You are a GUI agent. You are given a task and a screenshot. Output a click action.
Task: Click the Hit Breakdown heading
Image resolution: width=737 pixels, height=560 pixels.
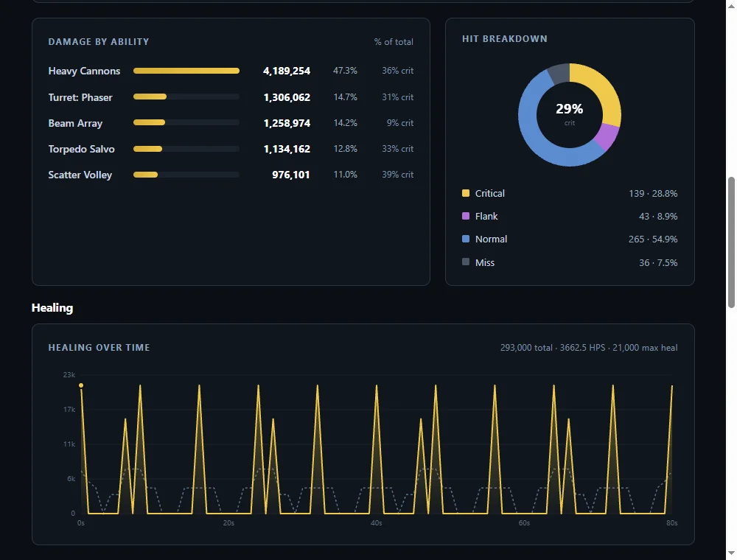504,39
